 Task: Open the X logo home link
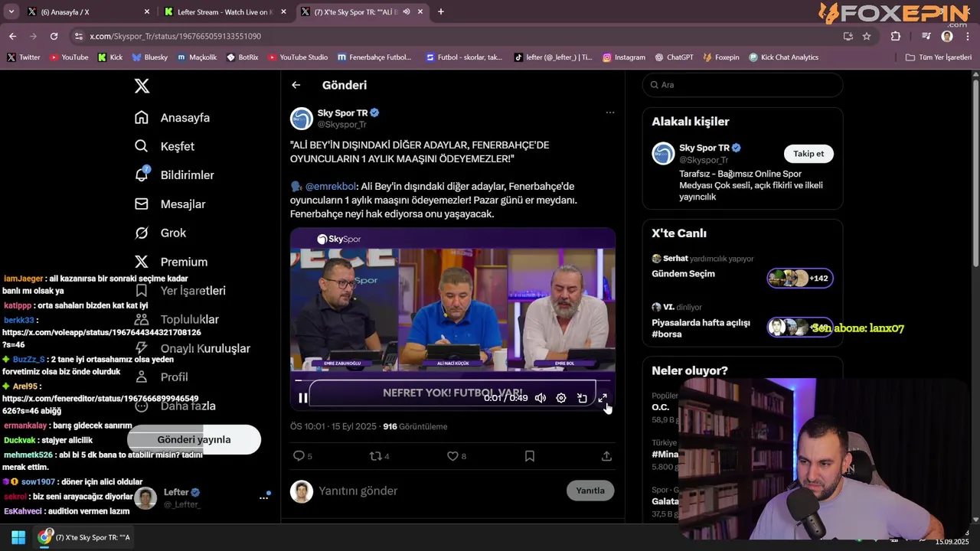tap(142, 86)
